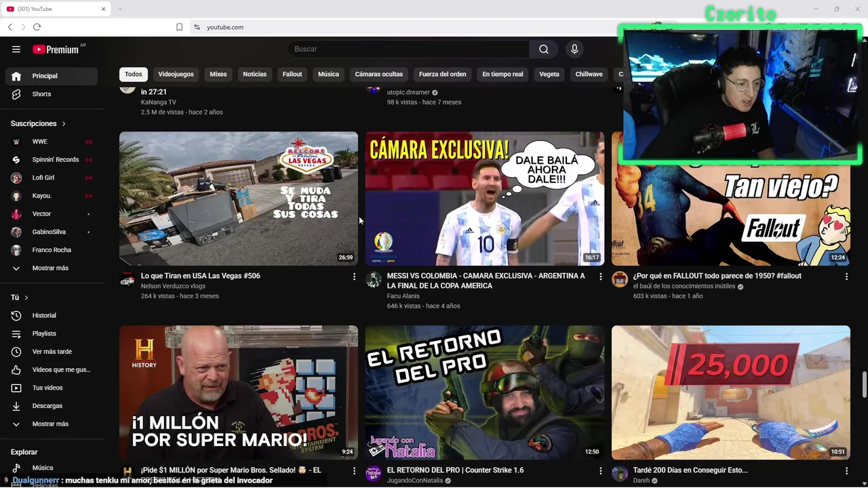Open options menu for Messi vs Colombia video
Viewport: 868px width, 488px height.
(600, 277)
